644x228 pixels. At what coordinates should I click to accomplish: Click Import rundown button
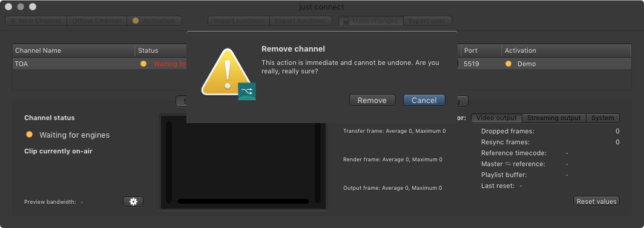(x=238, y=21)
